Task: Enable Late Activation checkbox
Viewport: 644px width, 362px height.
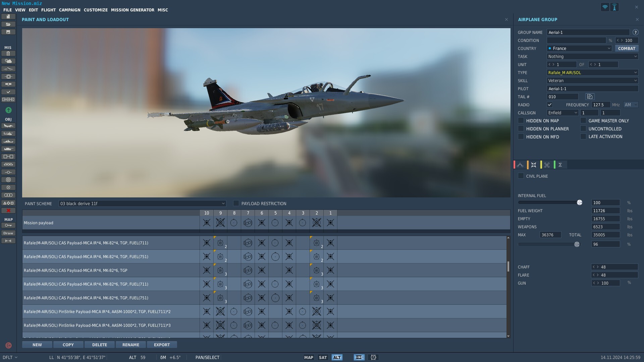Action: click(x=583, y=136)
